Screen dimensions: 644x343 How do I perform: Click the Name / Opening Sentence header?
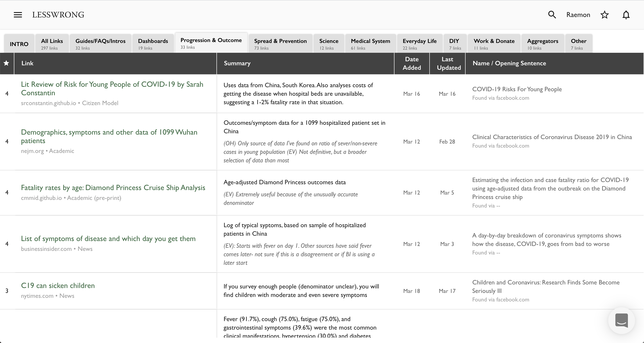click(555, 63)
